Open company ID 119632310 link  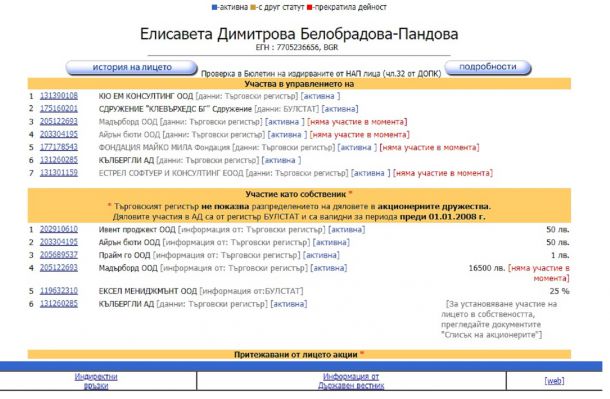59,291
